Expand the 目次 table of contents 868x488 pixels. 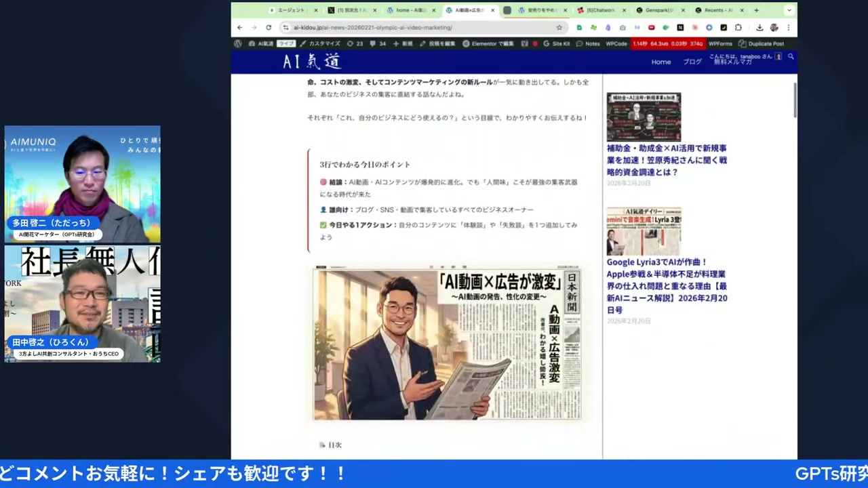click(x=334, y=445)
